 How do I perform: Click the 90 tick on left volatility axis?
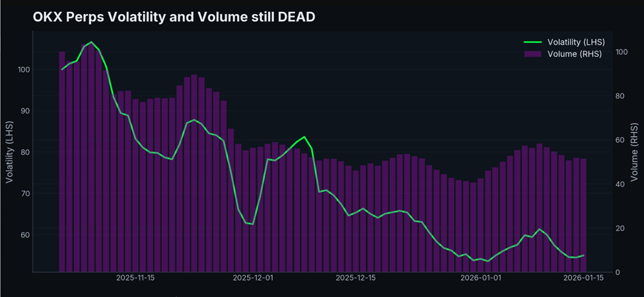[x=26, y=111]
